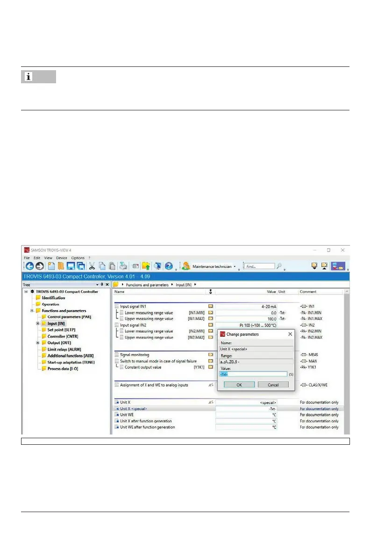The width and height of the screenshot is (392, 557).
Task: Create a new document with toolbar icon
Action: click(x=51, y=266)
